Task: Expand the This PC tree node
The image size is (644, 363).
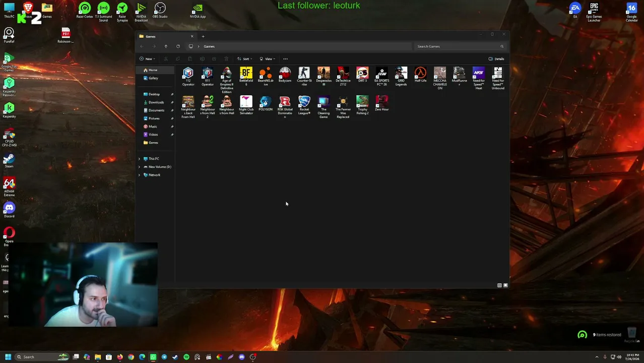Action: pos(139,159)
